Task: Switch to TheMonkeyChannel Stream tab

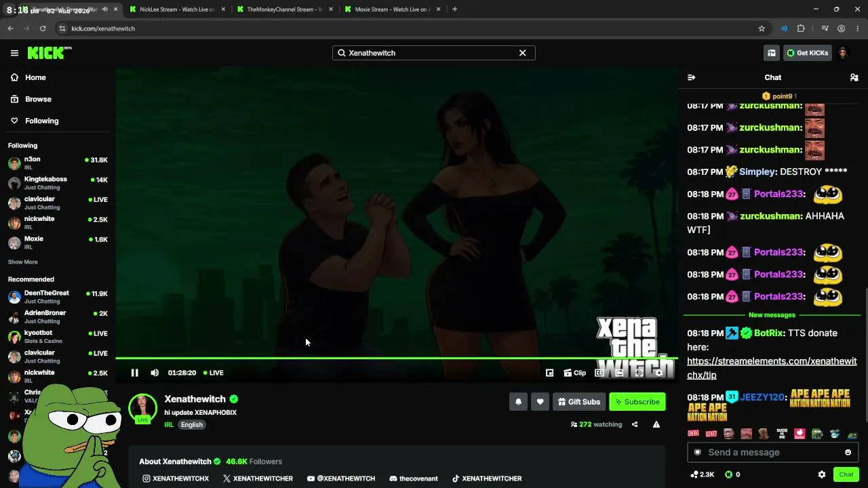Action: tap(284, 9)
